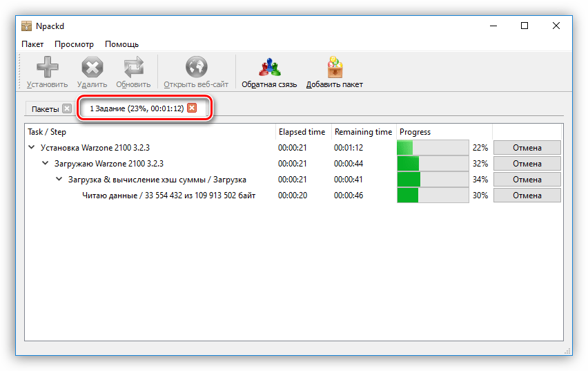Cancel the Установка Warzone task at 22%
Viewport: 588px width, 371px height.
(x=527, y=147)
